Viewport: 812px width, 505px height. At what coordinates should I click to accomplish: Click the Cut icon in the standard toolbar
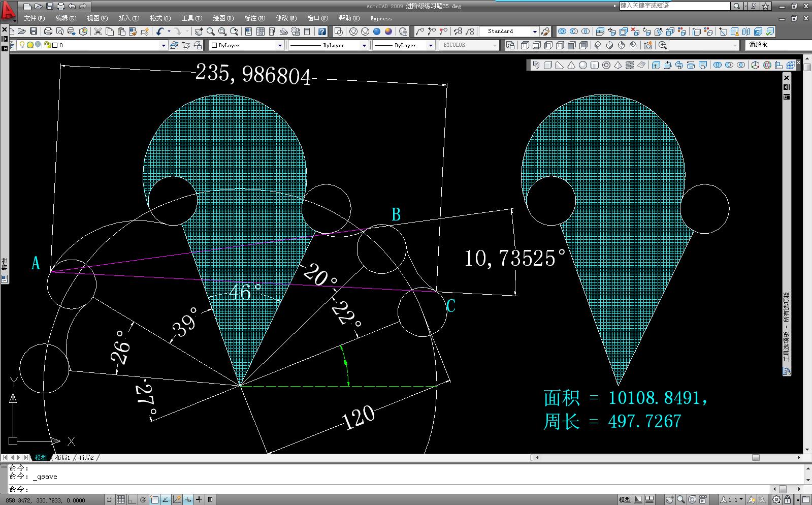pyautogui.click(x=98, y=31)
